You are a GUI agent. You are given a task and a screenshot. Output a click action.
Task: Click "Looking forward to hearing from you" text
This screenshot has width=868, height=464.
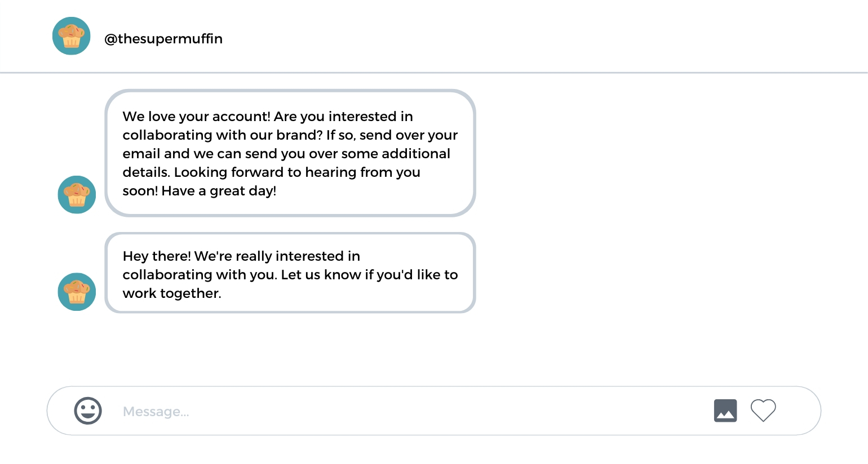click(297, 172)
